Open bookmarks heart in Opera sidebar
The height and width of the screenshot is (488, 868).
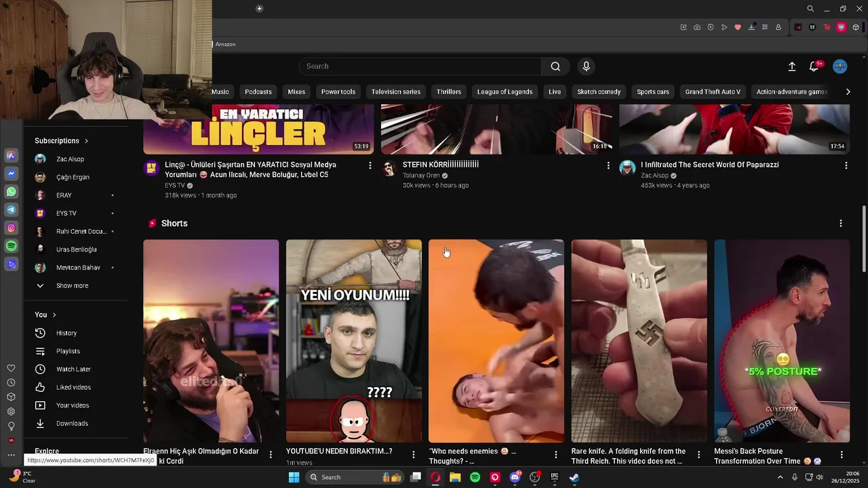tap(11, 368)
